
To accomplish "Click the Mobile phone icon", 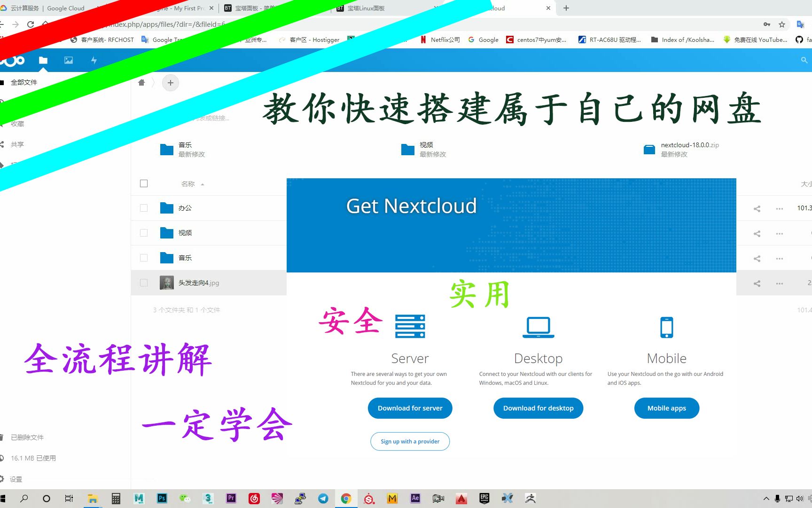I will click(x=667, y=327).
